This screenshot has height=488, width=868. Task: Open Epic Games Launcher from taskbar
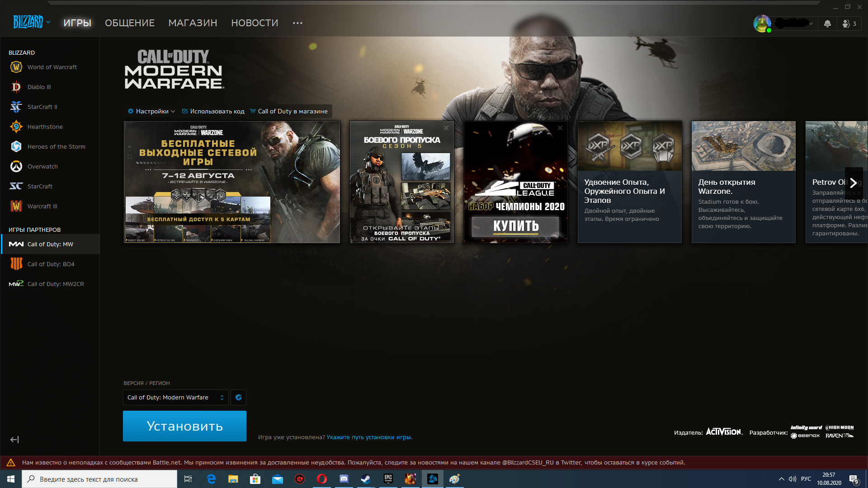coord(388,479)
